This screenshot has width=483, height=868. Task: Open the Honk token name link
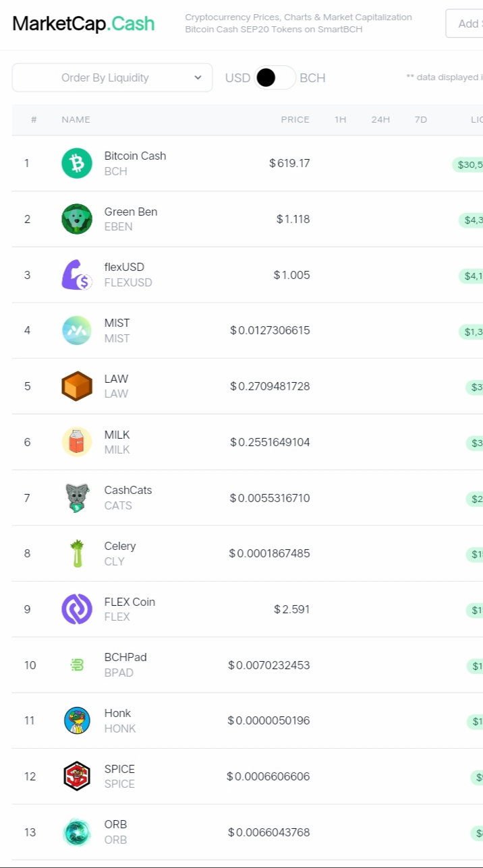tap(117, 713)
